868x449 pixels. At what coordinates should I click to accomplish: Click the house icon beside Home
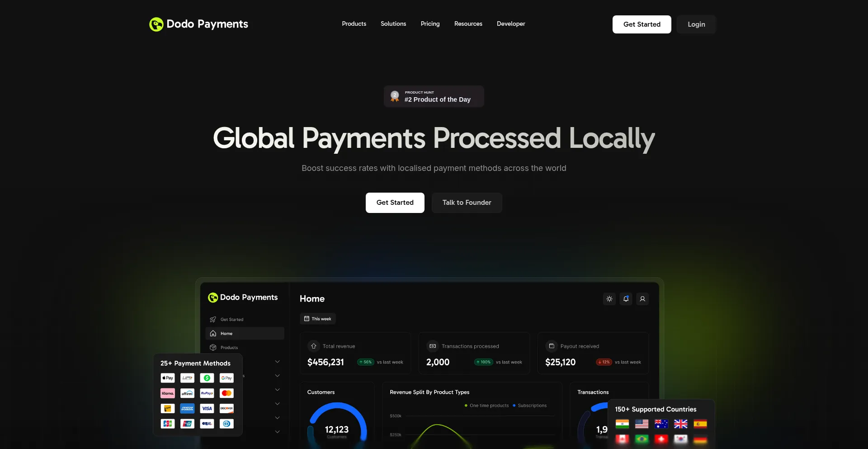(x=213, y=334)
